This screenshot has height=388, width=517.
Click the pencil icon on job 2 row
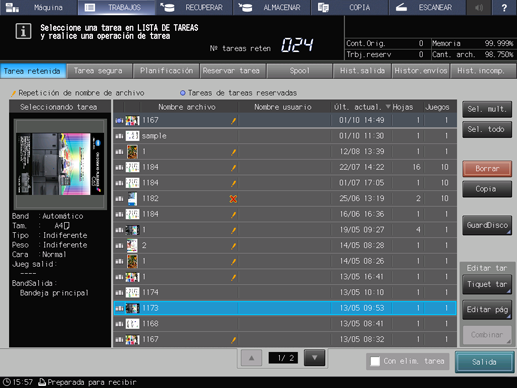click(233, 246)
